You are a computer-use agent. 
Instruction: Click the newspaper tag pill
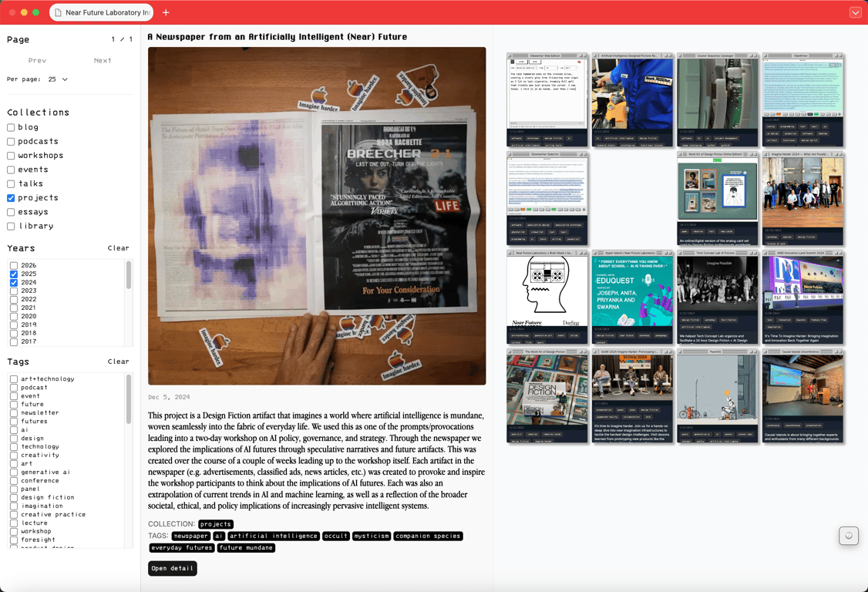point(191,536)
